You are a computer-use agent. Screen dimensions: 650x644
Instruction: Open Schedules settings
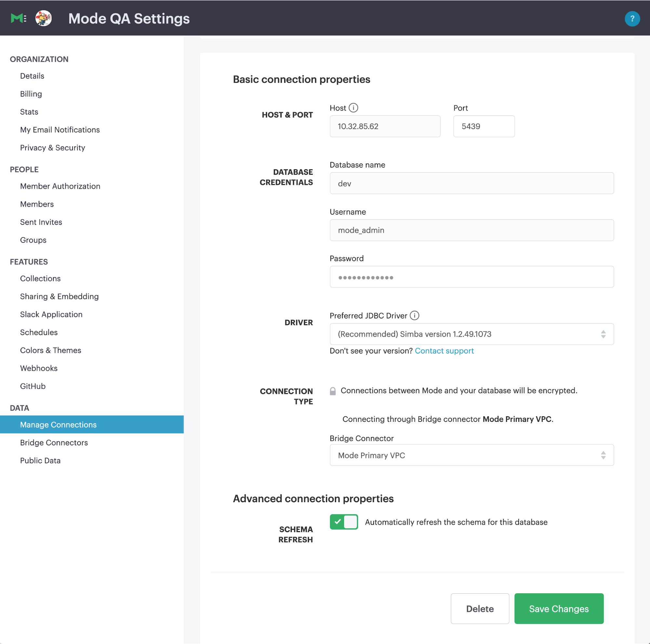coord(39,332)
